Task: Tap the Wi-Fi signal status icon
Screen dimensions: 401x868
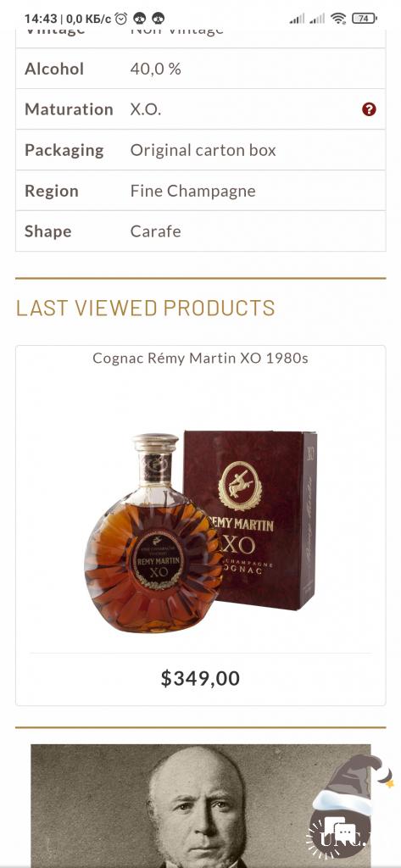Action: [338, 19]
